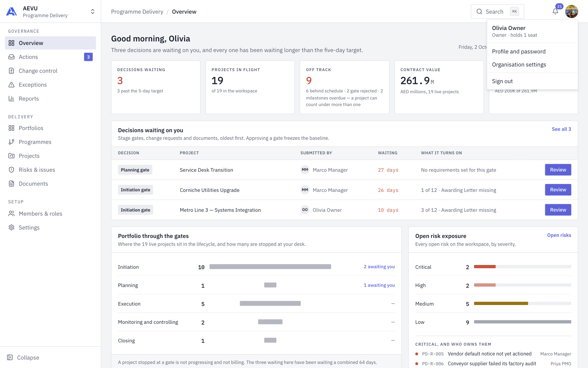Image resolution: width=588 pixels, height=368 pixels.
Task: Click the Change control document icon
Action: coord(11,71)
